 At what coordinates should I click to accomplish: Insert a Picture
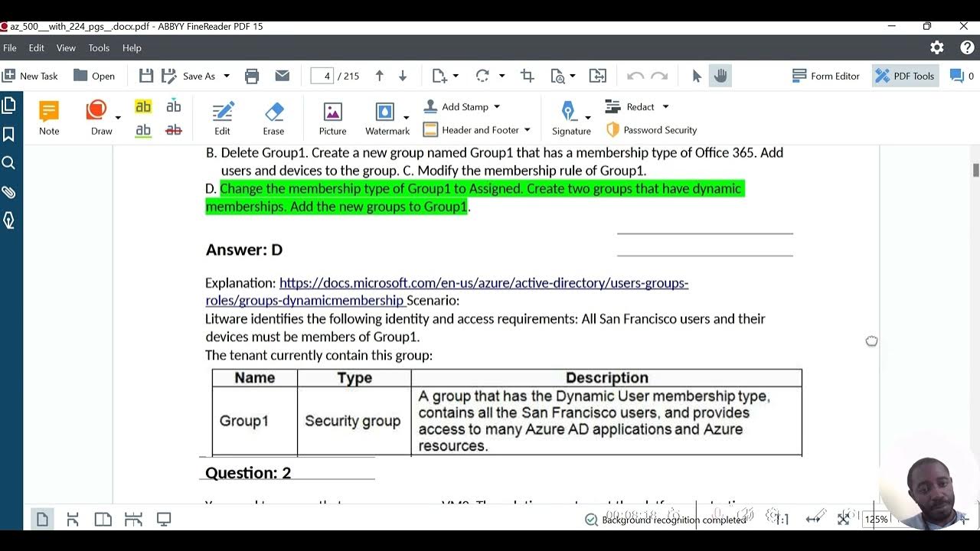[332, 118]
